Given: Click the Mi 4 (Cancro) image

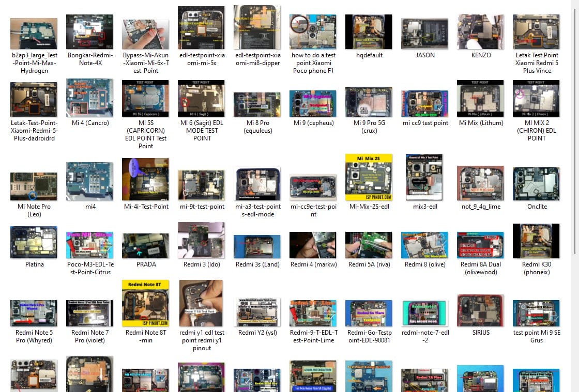Looking at the screenshot, I should point(89,98).
